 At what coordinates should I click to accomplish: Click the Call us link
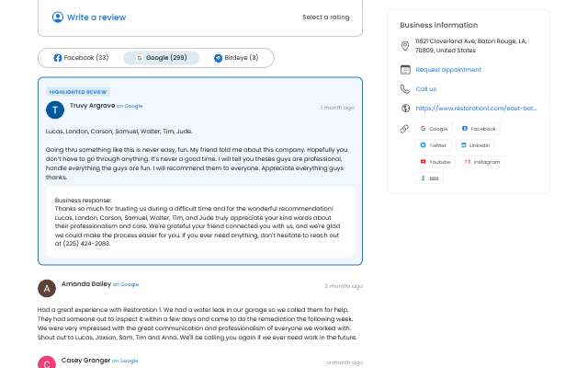click(426, 89)
